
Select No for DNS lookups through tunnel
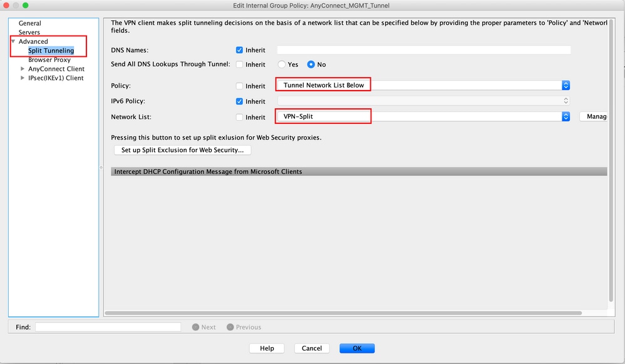(311, 64)
